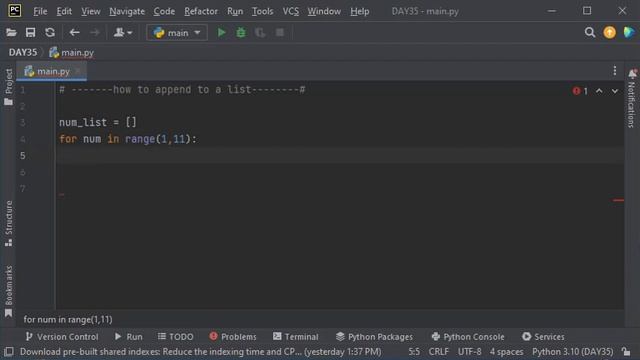Open the Python Packages tool window
640x360 pixels.
pyautogui.click(x=374, y=337)
